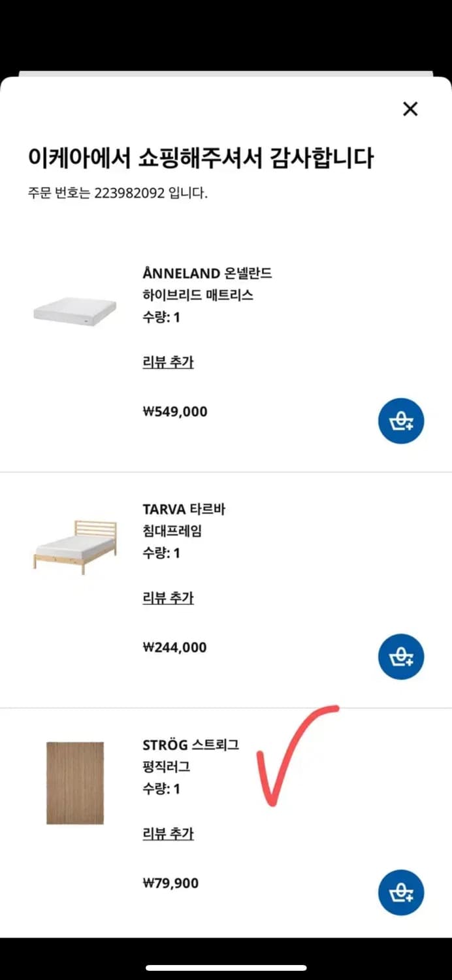
Task: Select the product name TARVA 타르바
Action: pyautogui.click(x=184, y=508)
